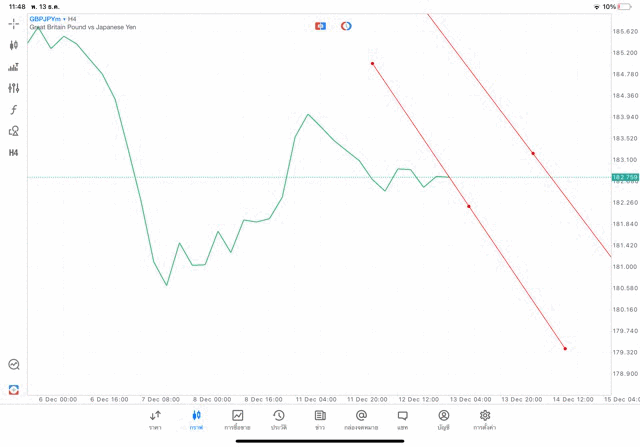
Task: Open the กล่องจดหมาย (mailbox) tab
Action: pyautogui.click(x=361, y=420)
